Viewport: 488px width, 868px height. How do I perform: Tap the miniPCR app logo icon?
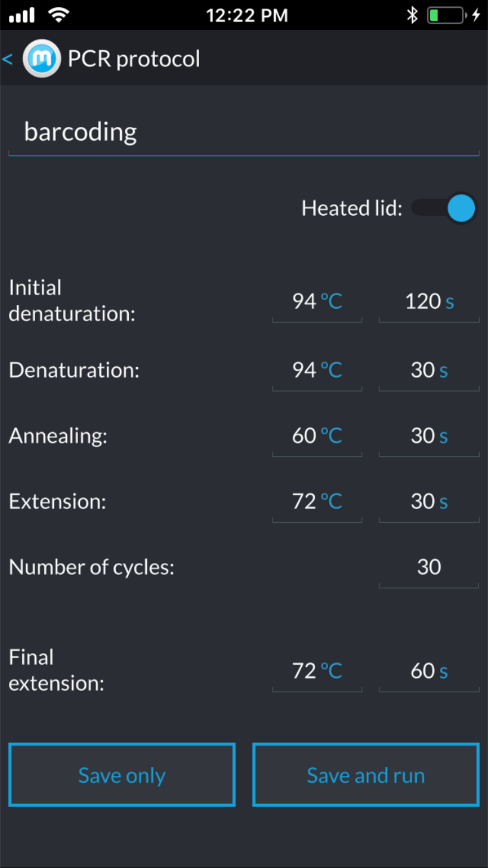pyautogui.click(x=42, y=59)
